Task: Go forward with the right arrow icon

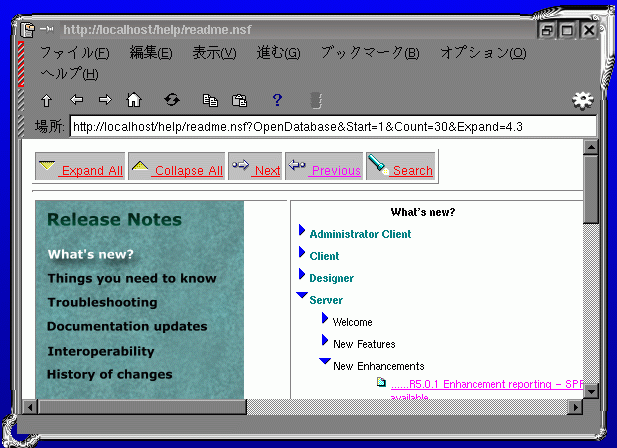Action: tap(104, 100)
